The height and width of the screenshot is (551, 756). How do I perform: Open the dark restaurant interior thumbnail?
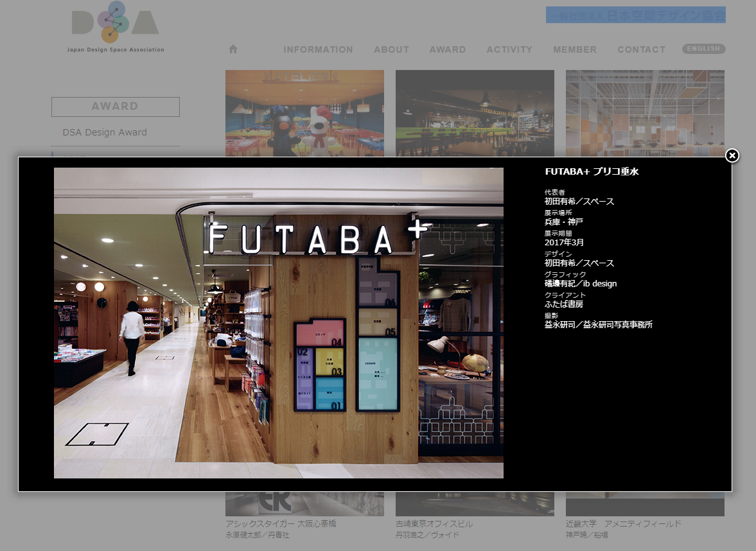(475, 113)
